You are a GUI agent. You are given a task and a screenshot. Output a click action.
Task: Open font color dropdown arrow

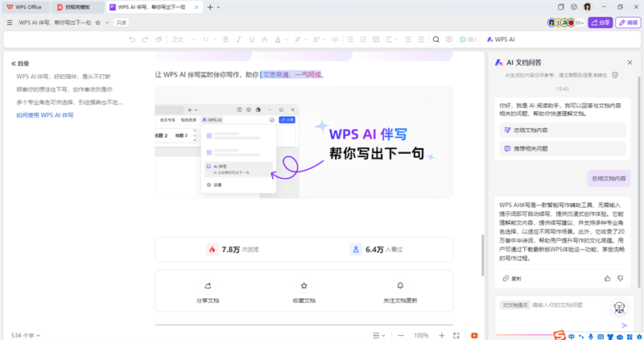(x=287, y=39)
